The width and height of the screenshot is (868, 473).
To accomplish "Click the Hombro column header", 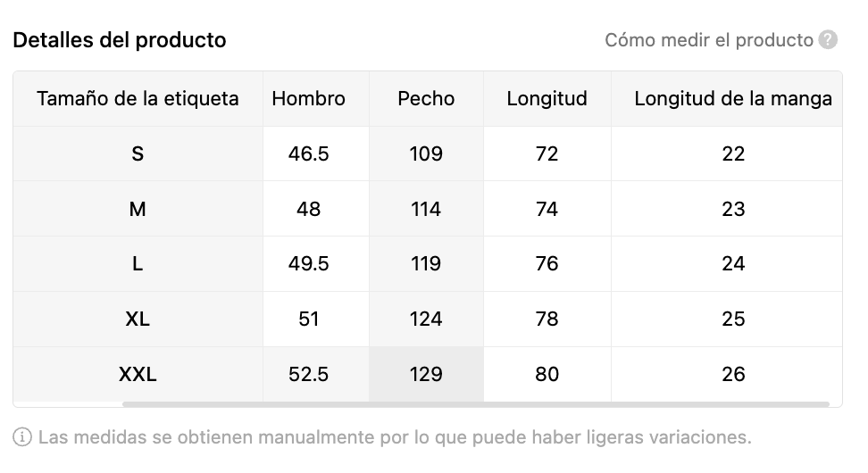I will [308, 98].
